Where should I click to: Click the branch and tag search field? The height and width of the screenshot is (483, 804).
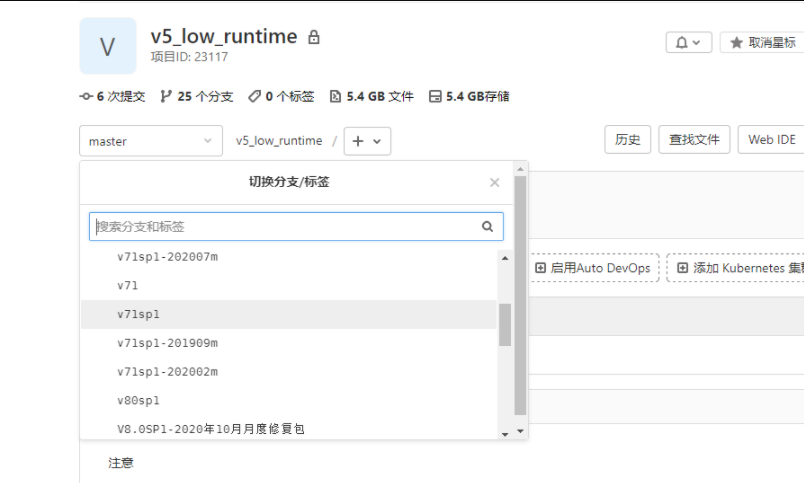pos(285,227)
